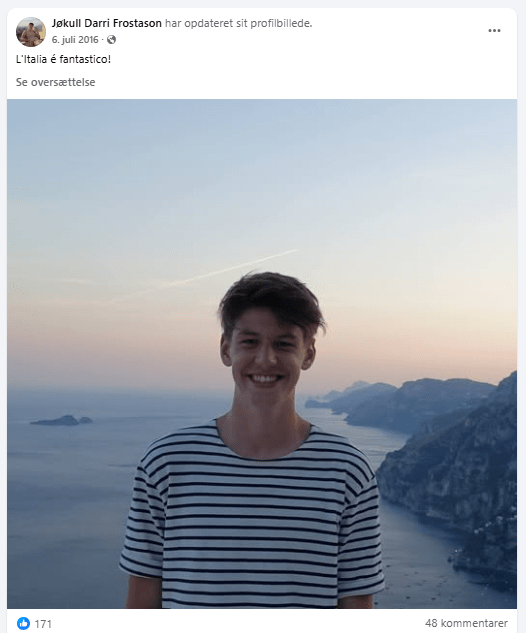The height and width of the screenshot is (633, 526).
Task: Open the post timestamp 6. juli 2016
Action: click(75, 40)
